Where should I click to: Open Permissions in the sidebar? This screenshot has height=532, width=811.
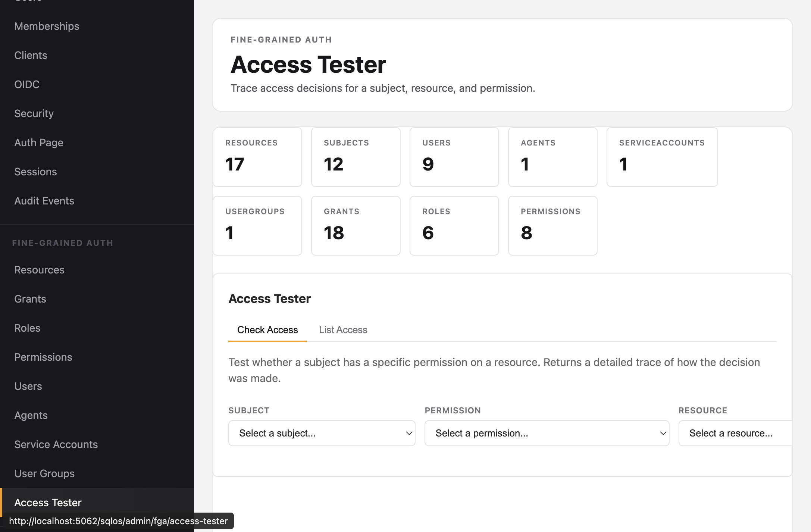[43, 357]
